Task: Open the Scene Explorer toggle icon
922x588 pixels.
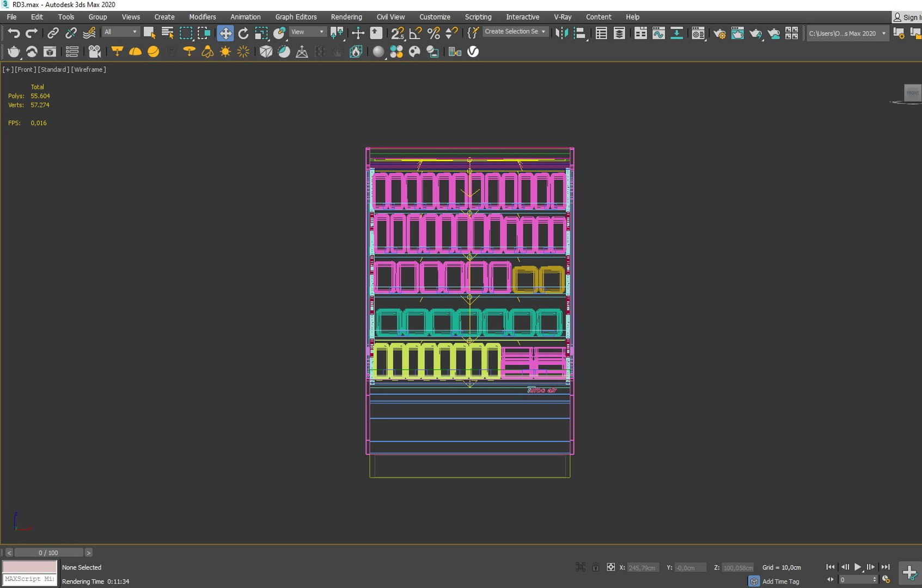Action: coord(601,33)
